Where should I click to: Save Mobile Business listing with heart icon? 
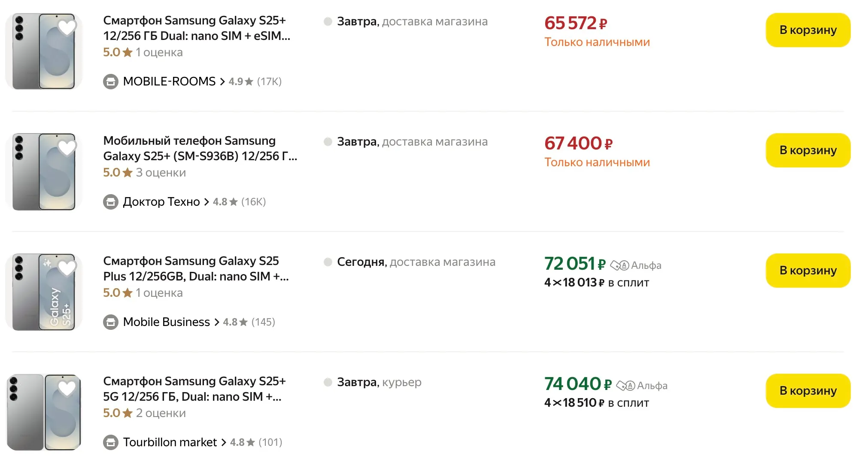click(67, 268)
